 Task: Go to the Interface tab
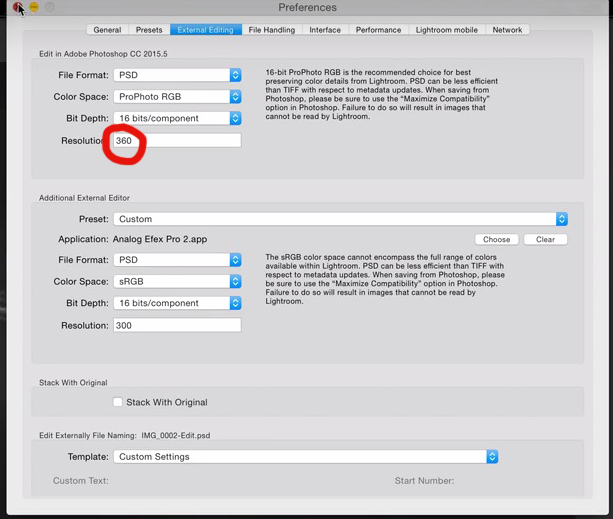(x=324, y=30)
